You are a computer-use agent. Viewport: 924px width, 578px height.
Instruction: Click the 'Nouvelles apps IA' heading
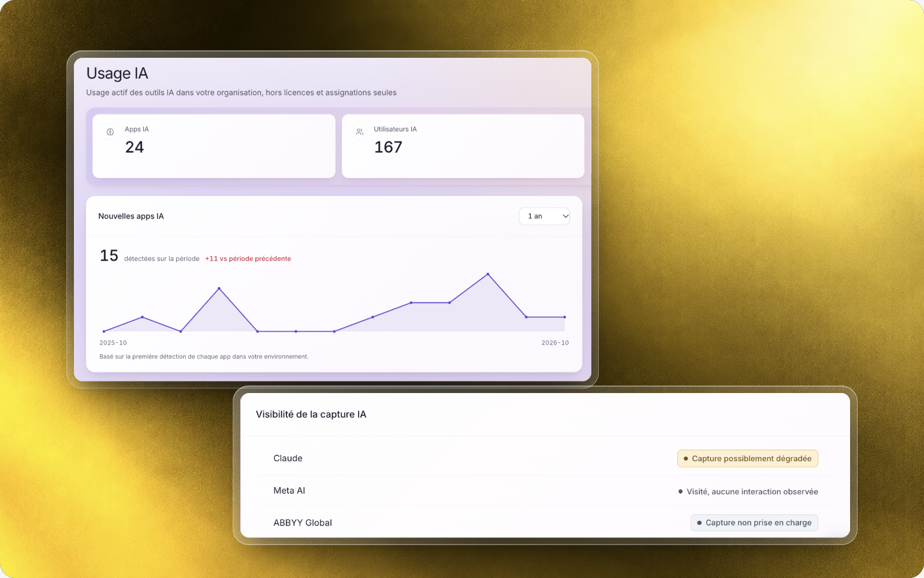coord(131,216)
